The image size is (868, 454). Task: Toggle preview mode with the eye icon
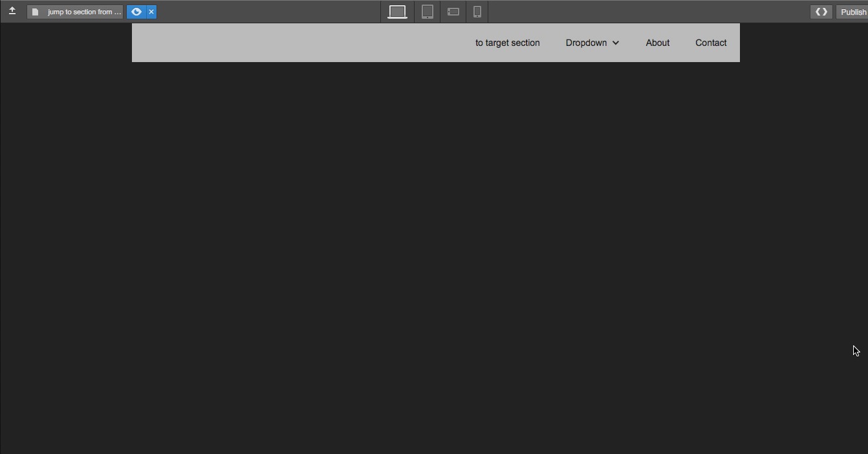136,12
